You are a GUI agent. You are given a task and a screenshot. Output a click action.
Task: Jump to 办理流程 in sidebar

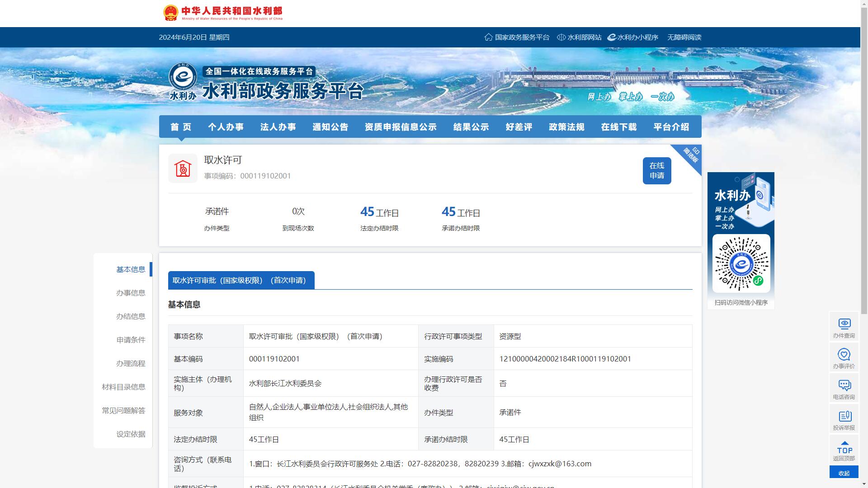coord(131,363)
